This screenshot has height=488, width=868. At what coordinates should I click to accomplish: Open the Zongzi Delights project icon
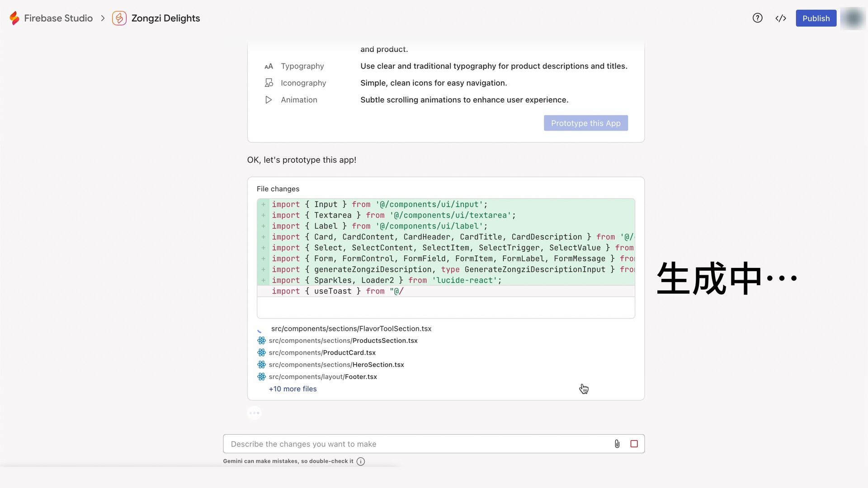[x=119, y=18]
